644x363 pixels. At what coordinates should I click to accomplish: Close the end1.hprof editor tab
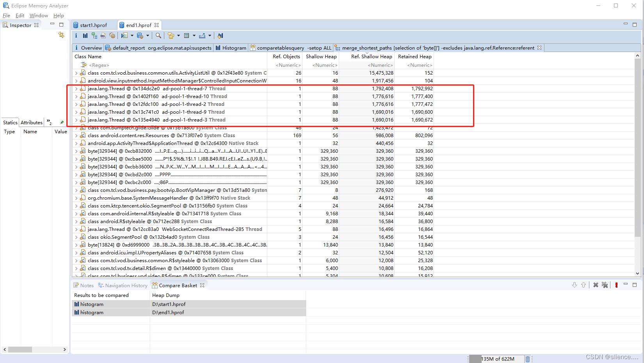(157, 25)
